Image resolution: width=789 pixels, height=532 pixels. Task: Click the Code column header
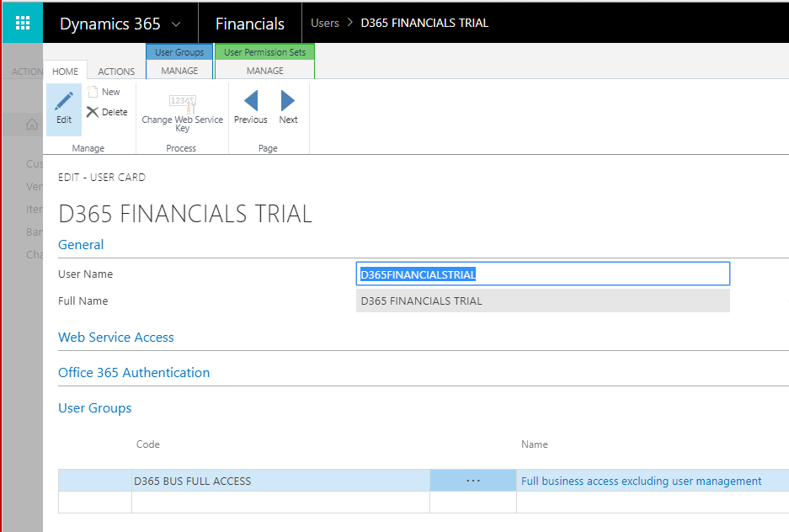[x=148, y=444]
